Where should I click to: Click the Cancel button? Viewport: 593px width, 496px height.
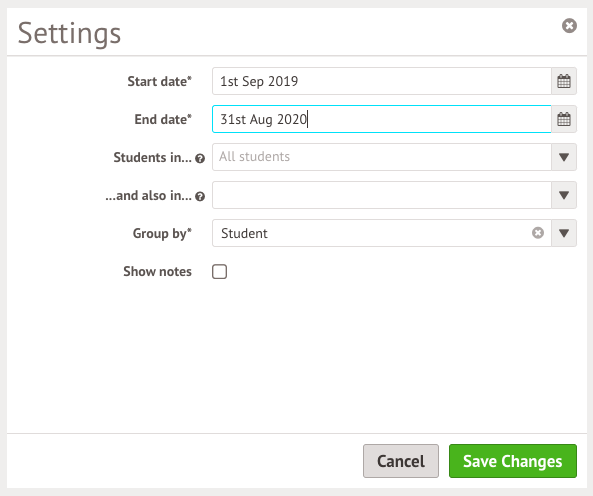click(x=401, y=461)
